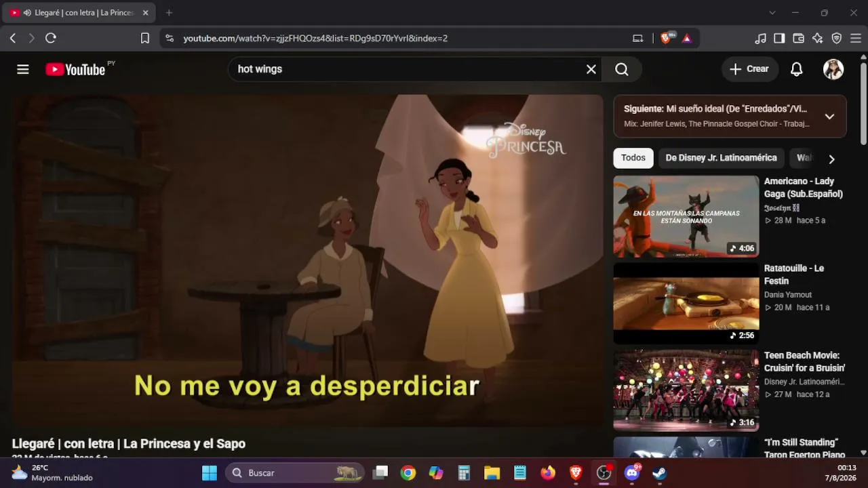Open Copilot from the taskbar
The image size is (868, 488).
point(436,473)
